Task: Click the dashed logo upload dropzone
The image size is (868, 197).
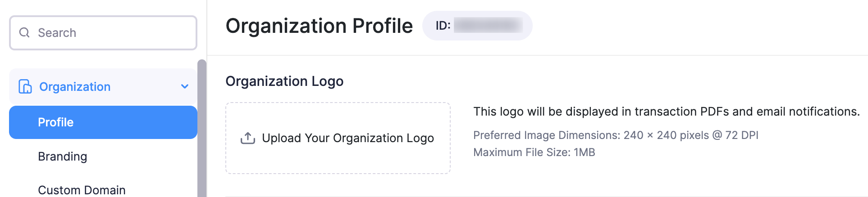Action: click(338, 138)
